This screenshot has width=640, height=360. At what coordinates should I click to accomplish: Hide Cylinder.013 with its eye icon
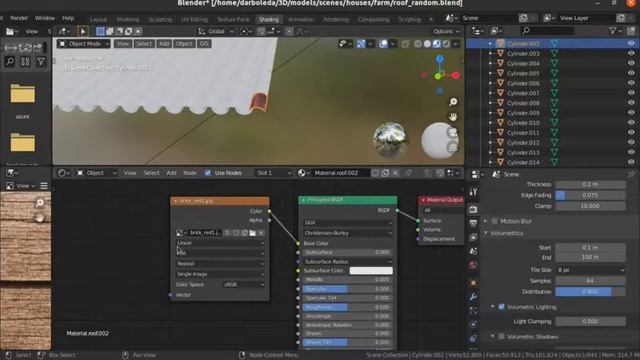point(631,152)
